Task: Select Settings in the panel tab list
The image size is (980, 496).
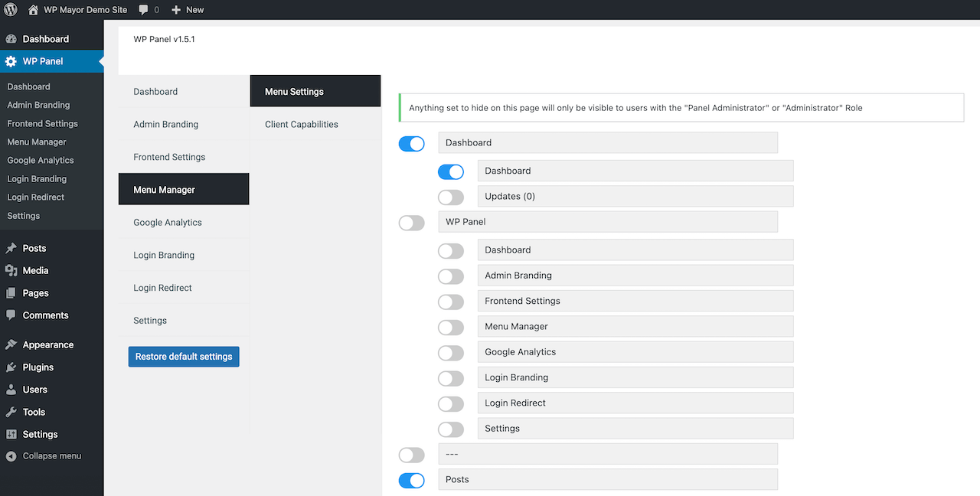Action: 184,320
